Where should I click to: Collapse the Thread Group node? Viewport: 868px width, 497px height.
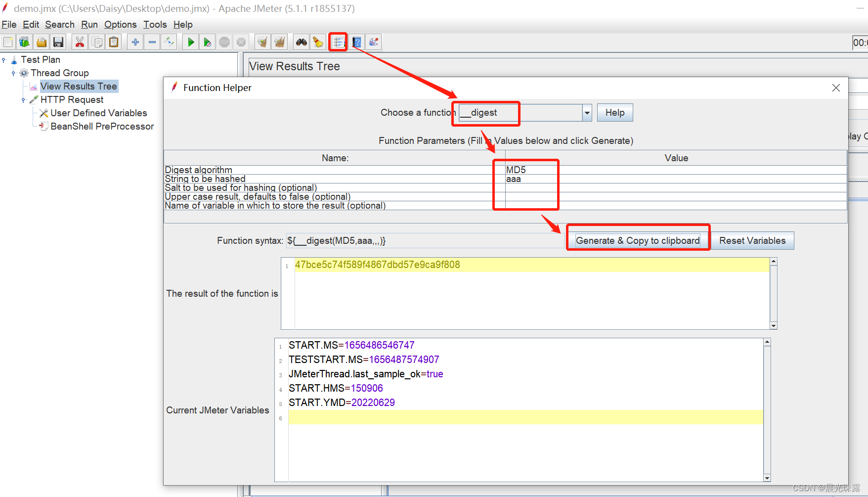[x=14, y=73]
